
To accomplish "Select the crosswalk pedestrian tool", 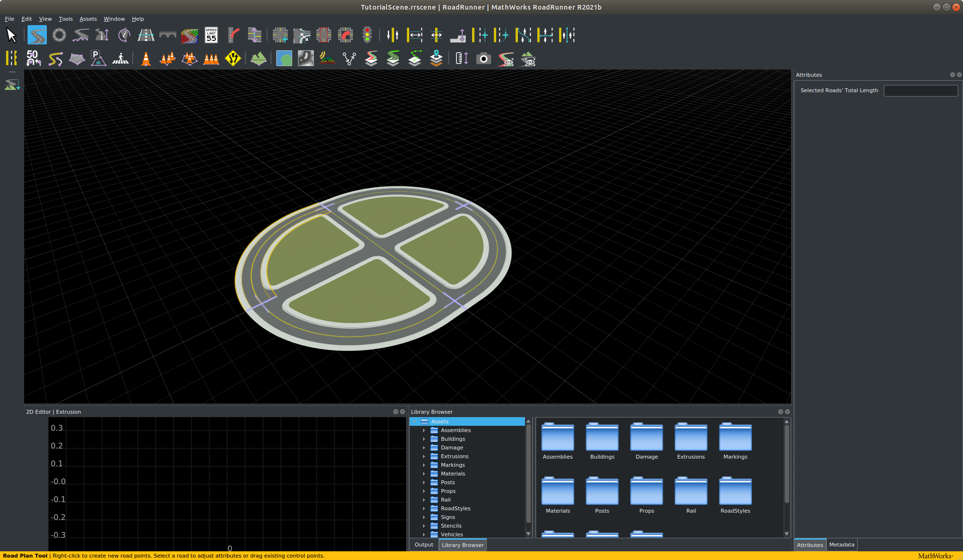I will [120, 59].
